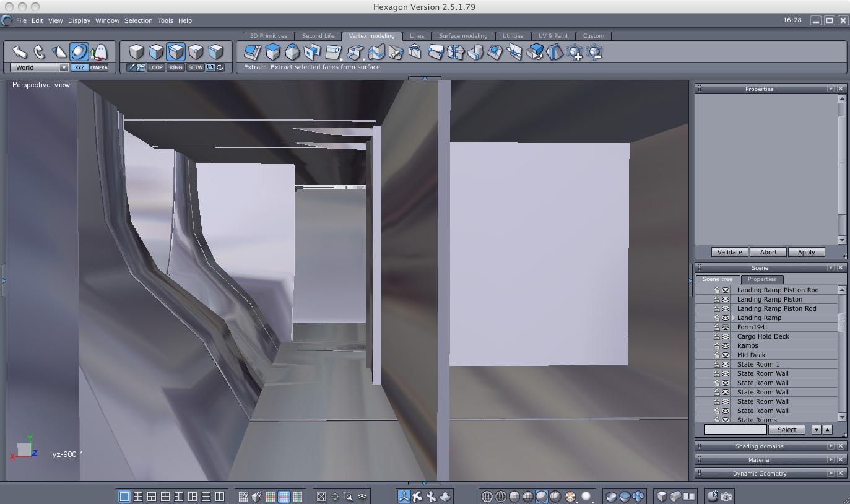
Task: Click the up arrow beside Select
Action: pyautogui.click(x=828, y=430)
